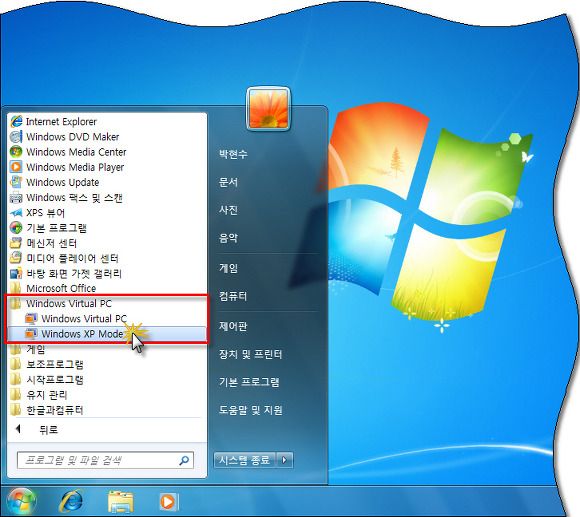Viewport: 580px width, 517px height.
Task: Open 문서 from right pane
Action: 228,182
